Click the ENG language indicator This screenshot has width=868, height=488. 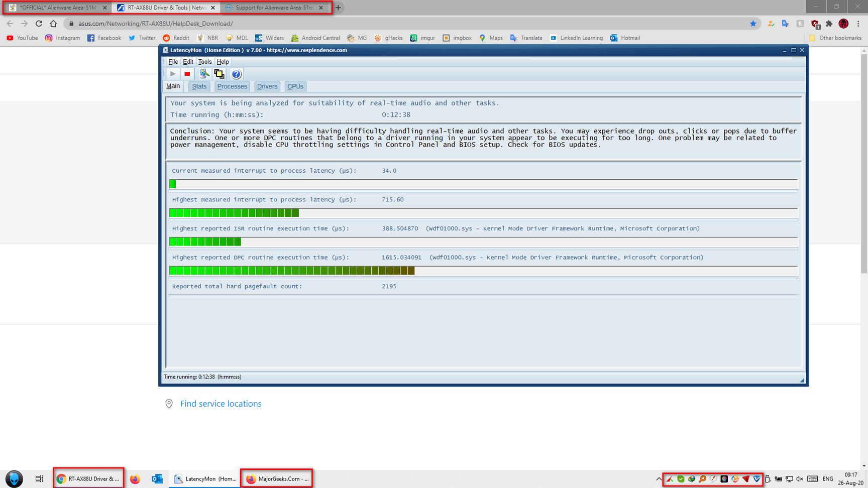tap(828, 479)
